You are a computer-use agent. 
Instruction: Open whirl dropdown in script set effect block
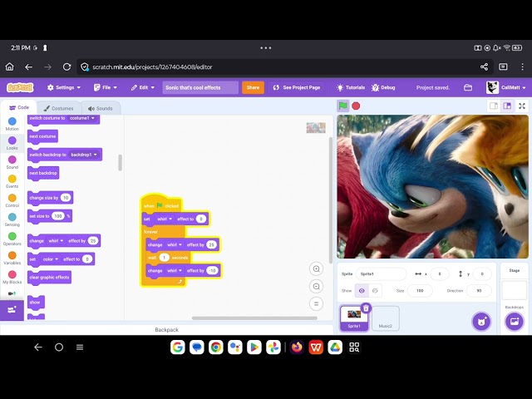(x=165, y=219)
